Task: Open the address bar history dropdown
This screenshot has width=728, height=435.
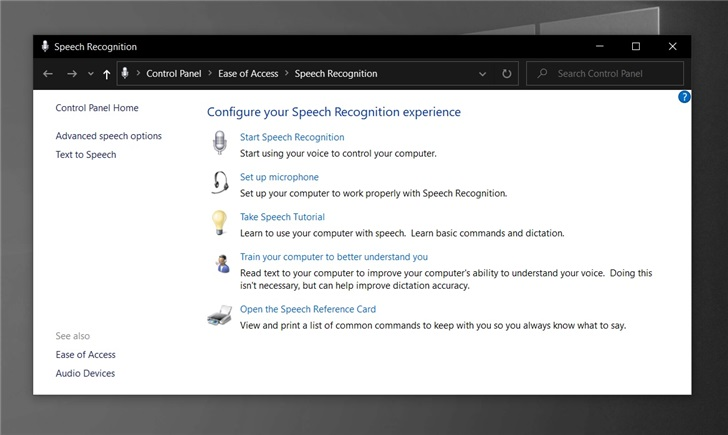Action: (483, 74)
